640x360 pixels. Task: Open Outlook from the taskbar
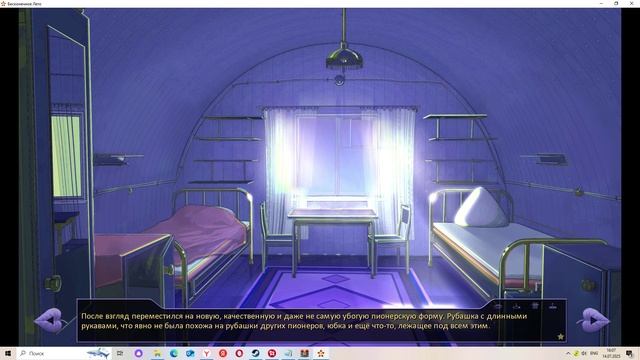190,353
